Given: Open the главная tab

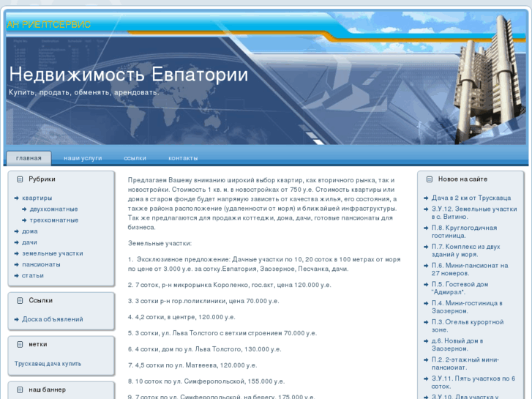Looking at the screenshot, I should tap(29, 158).
